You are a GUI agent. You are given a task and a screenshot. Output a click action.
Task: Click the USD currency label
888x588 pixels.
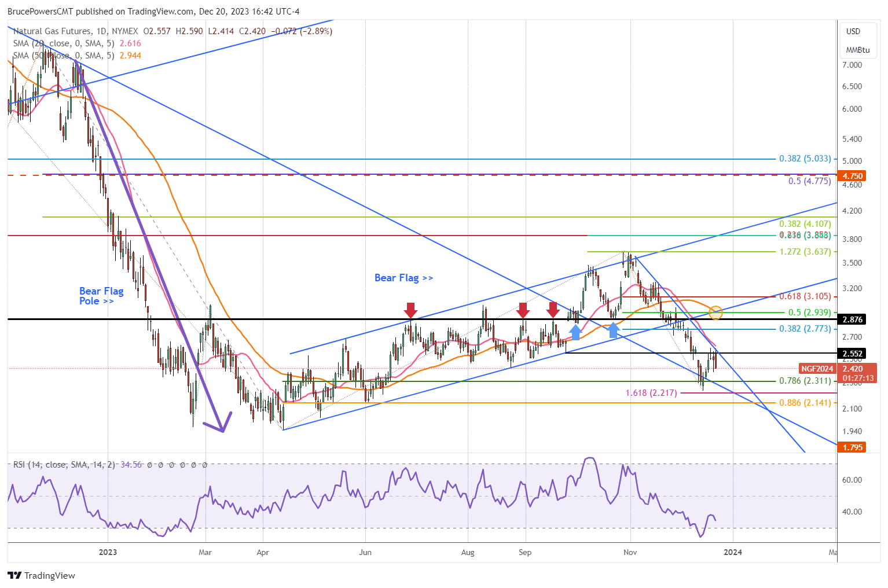853,31
